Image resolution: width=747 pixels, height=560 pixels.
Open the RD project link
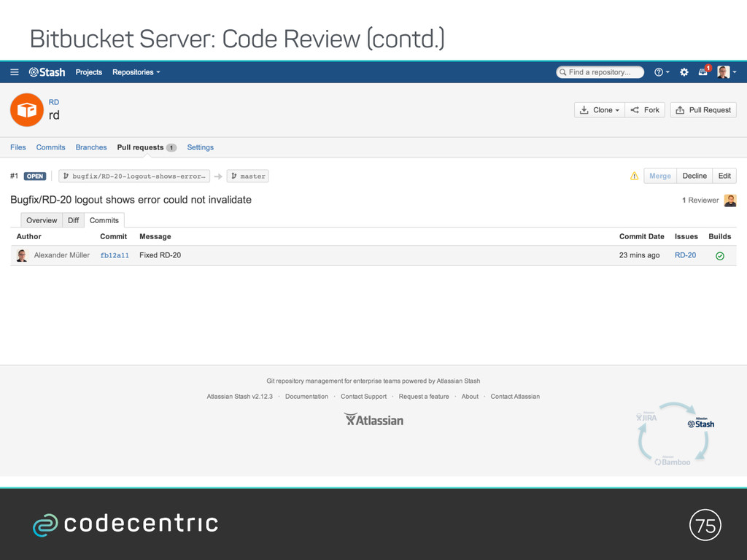(x=54, y=102)
